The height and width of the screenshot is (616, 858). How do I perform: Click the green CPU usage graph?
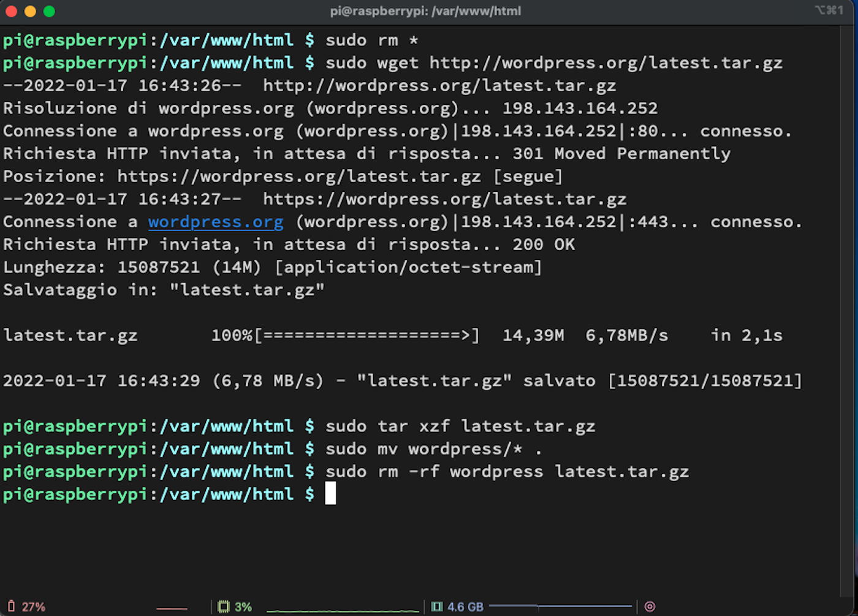point(343,609)
